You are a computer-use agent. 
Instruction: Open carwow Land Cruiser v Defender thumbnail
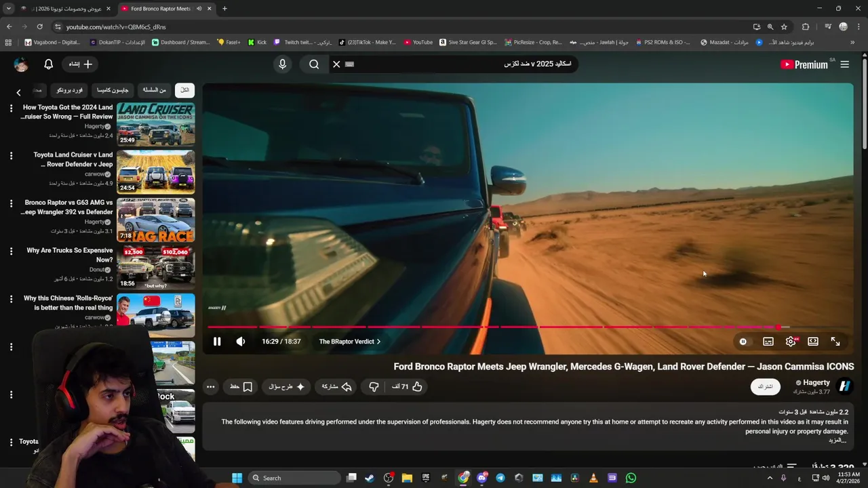click(155, 171)
